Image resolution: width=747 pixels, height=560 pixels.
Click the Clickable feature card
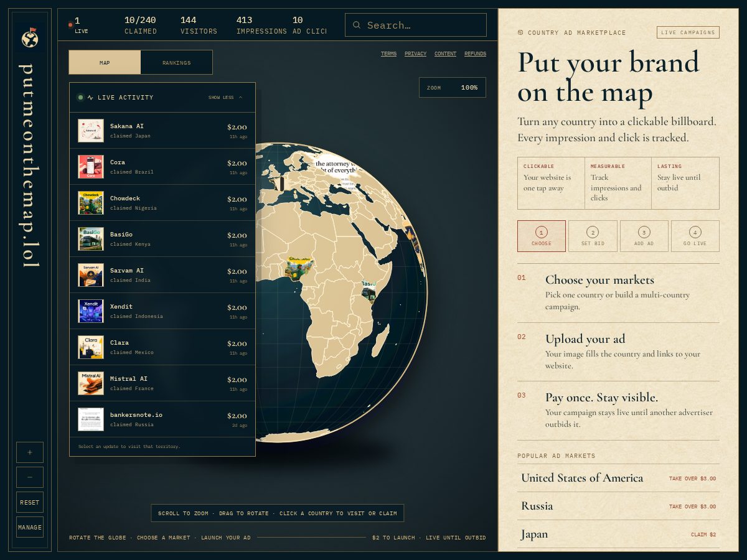tap(551, 183)
